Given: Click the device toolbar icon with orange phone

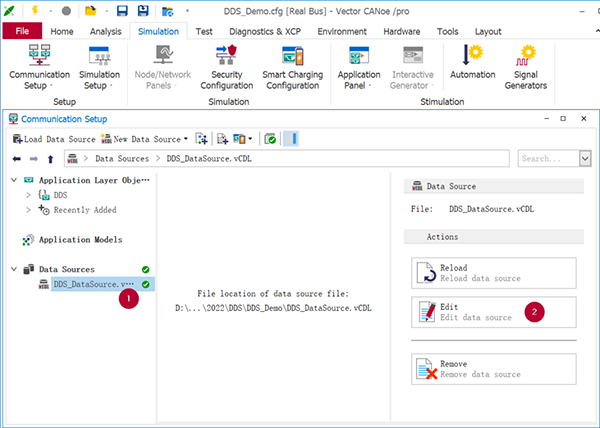Looking at the screenshot, I should click(x=240, y=139).
